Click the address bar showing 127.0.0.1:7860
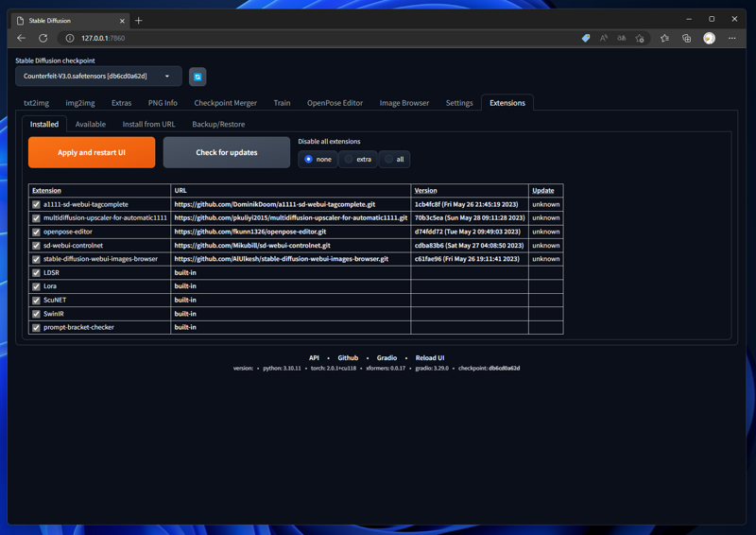This screenshot has height=535, width=756. [283, 39]
